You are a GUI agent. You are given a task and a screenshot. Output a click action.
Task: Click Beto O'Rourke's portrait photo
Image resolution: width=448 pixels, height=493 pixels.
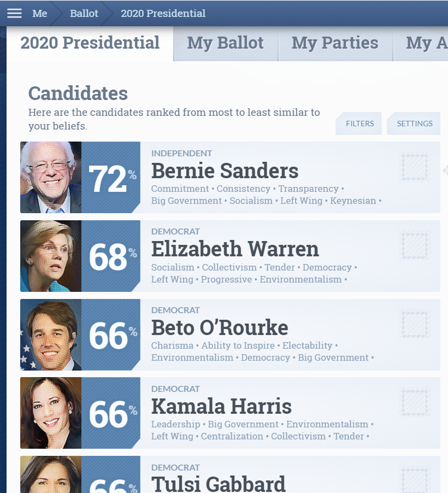(x=51, y=334)
